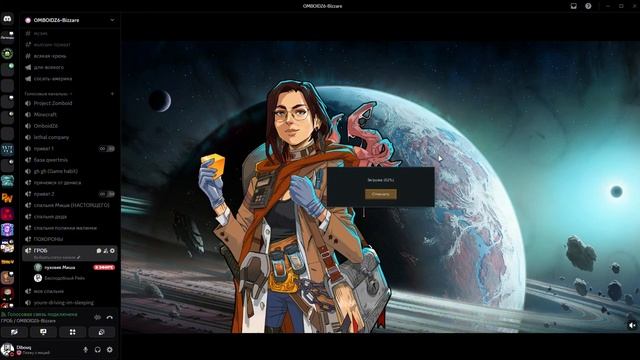Viewport: 640px width, 360px height.
Task: Select the ГРОБ voice channel row
Action: point(70,253)
